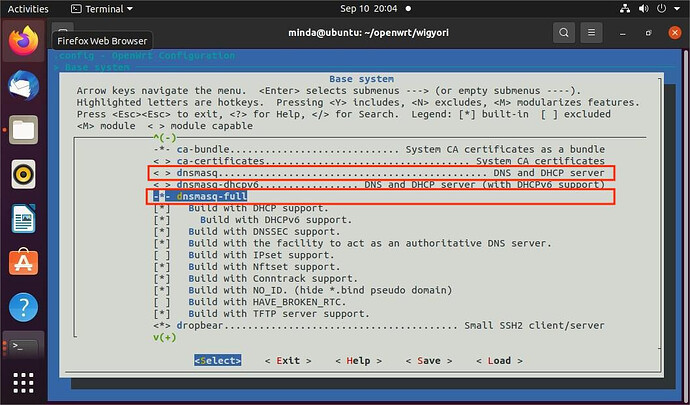Close the terminal window
This screenshot has width=690, height=405.
click(675, 33)
